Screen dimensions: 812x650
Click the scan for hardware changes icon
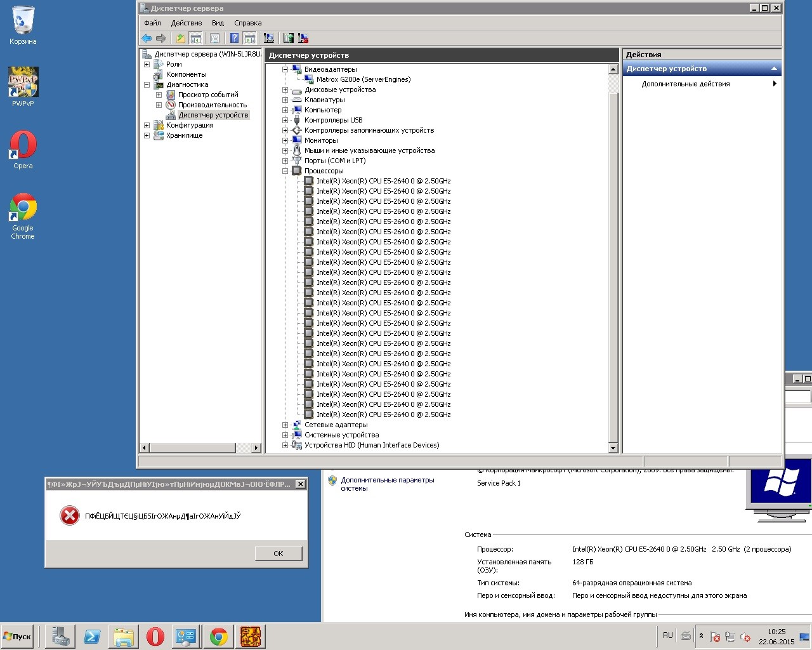(x=269, y=39)
